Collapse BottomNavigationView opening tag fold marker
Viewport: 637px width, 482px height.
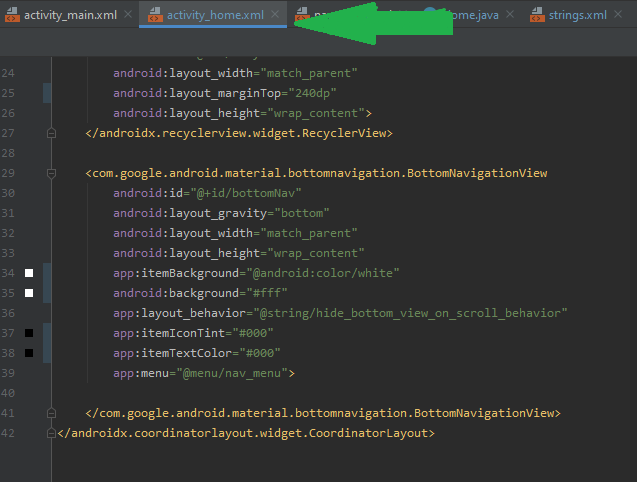51,174
